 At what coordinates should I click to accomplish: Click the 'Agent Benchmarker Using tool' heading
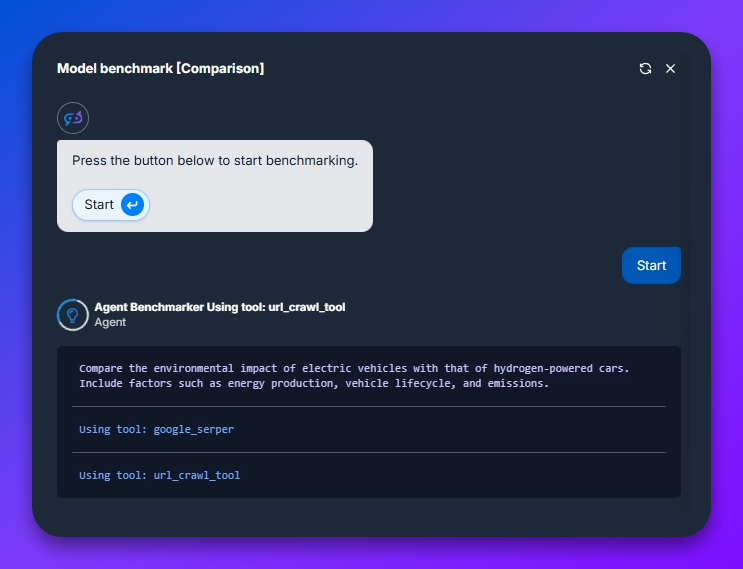point(219,307)
